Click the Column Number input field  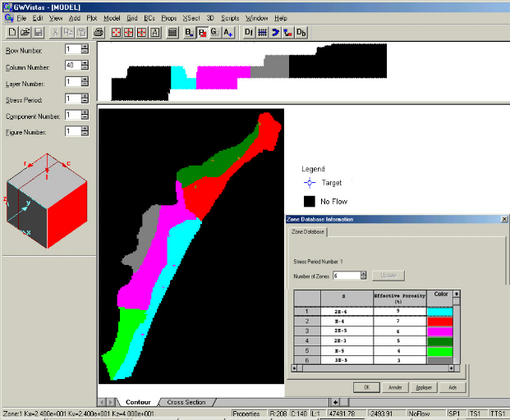pyautogui.click(x=71, y=65)
